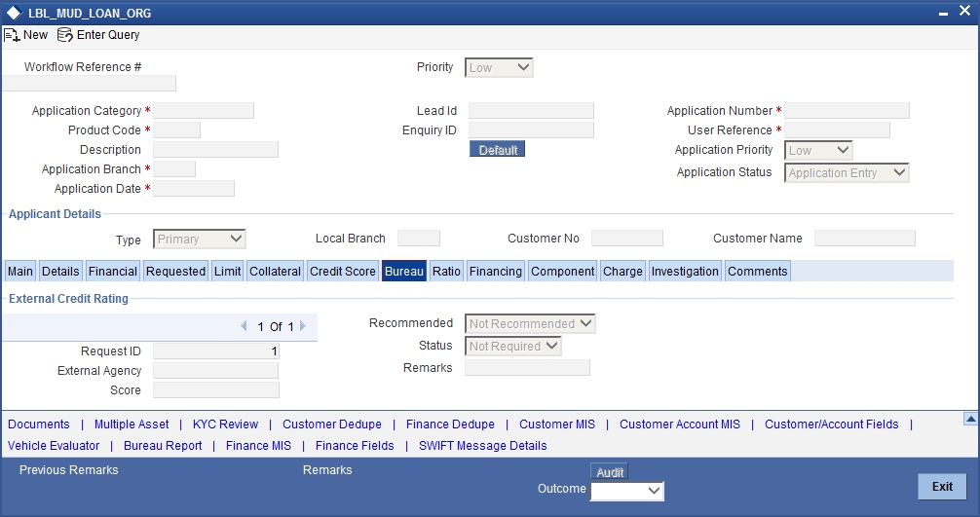Screen dimensions: 980x517
Task: Click the diamond icon in title bar
Action: pos(13,13)
